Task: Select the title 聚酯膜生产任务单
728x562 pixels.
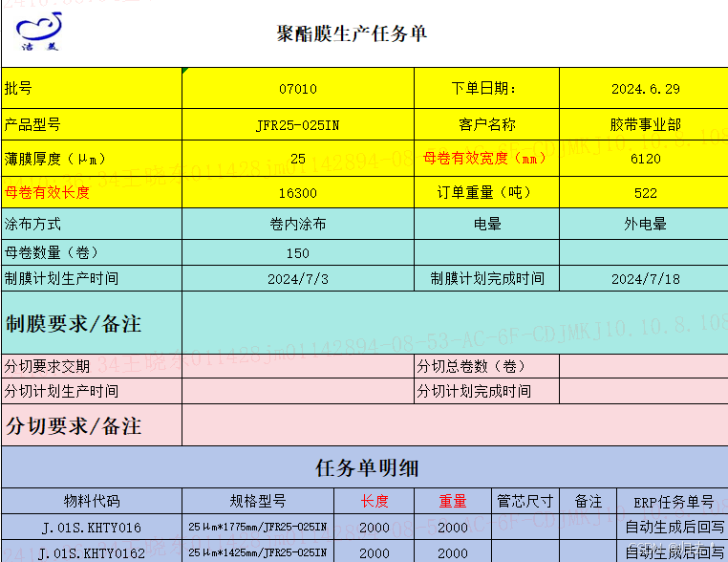Action: click(352, 33)
